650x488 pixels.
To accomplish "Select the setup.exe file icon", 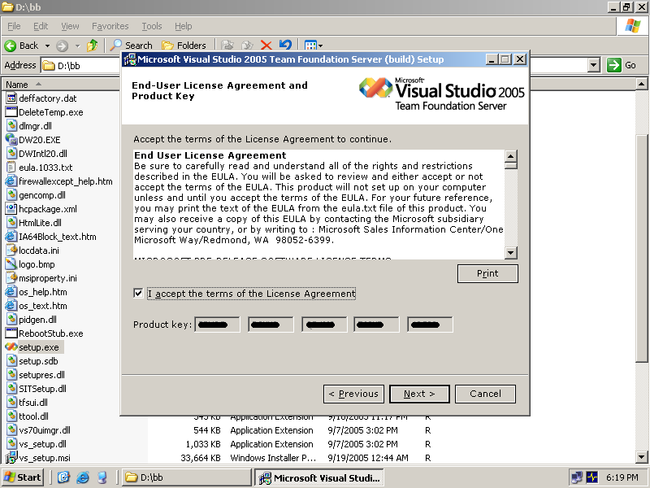I will pyautogui.click(x=11, y=347).
